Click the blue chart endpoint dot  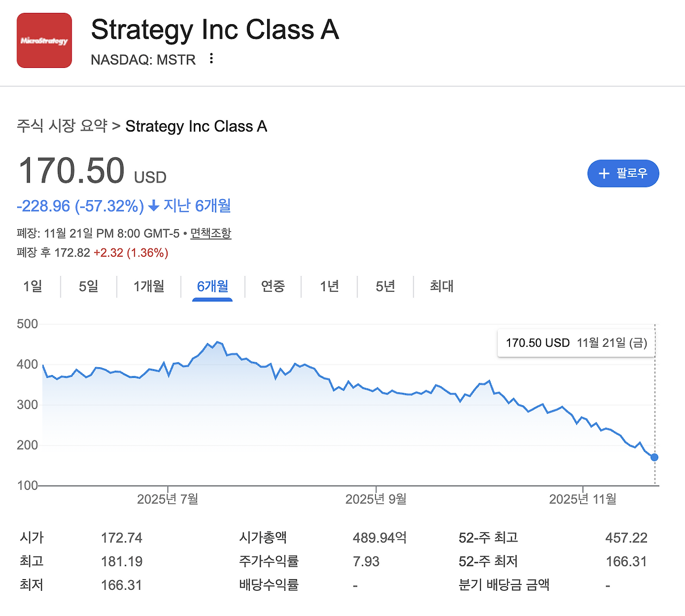pos(654,458)
